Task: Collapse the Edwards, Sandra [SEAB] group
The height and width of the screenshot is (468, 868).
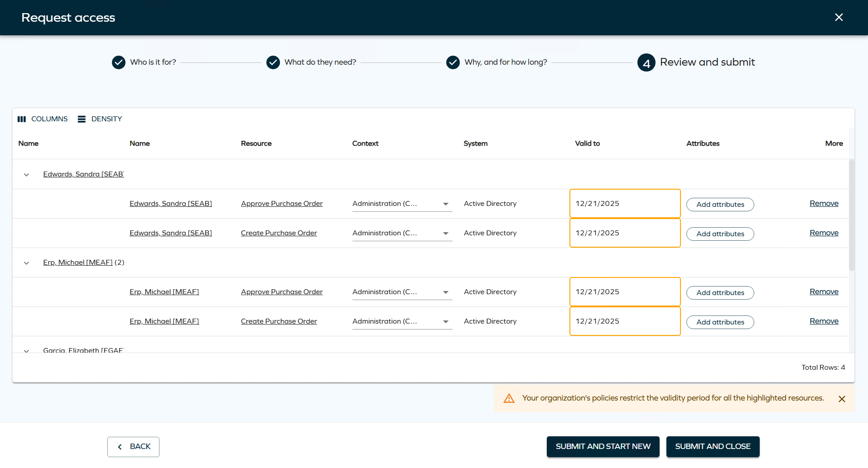Action: 26,175
